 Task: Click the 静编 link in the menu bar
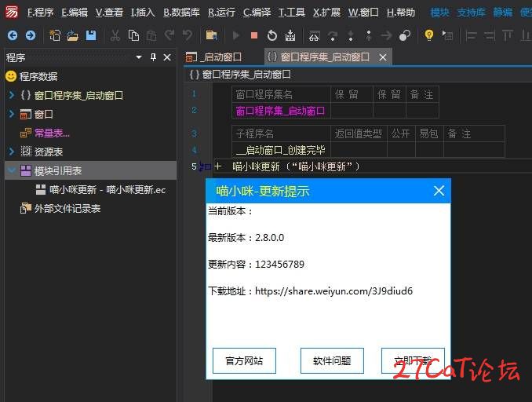click(502, 13)
